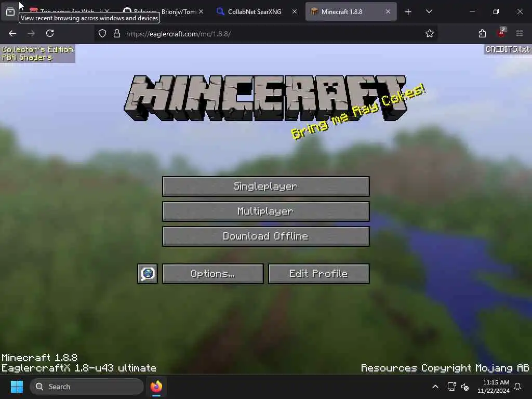Screen dimensions: 532x399
Task: Click the yellow splash text Bring me Ray Cokes!
Action: tap(358, 112)
